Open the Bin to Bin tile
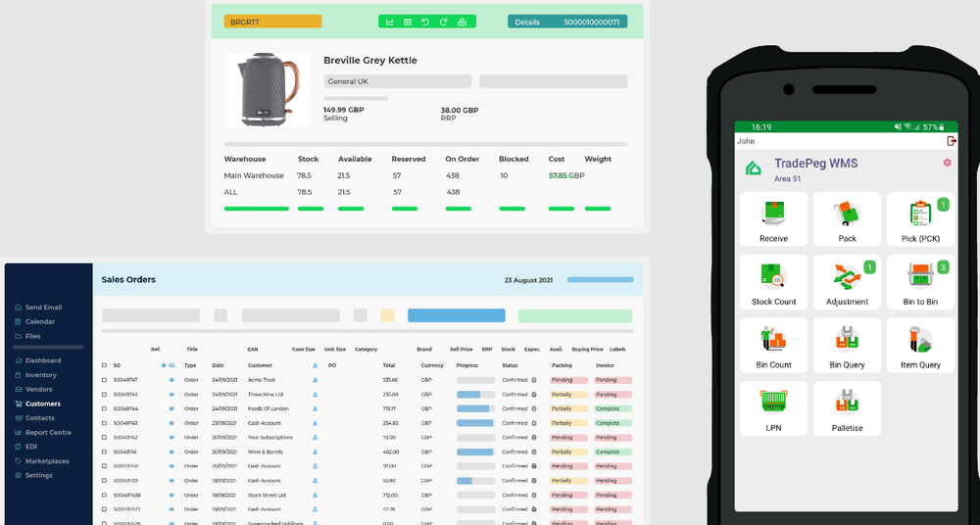The image size is (980, 525). pos(920,282)
